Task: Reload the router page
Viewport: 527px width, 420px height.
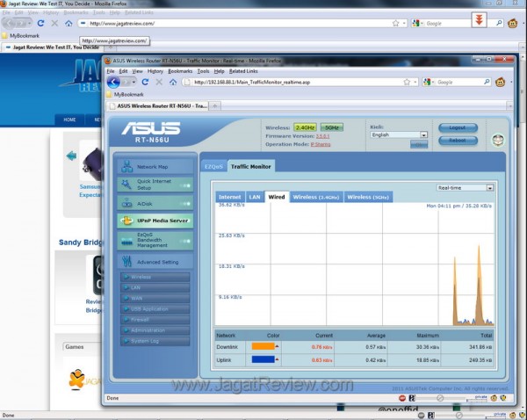Action: [145, 82]
